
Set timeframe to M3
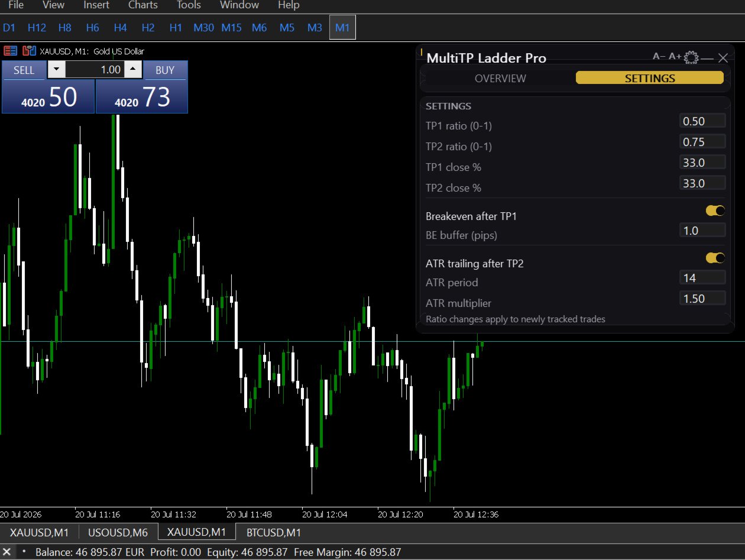click(x=315, y=27)
